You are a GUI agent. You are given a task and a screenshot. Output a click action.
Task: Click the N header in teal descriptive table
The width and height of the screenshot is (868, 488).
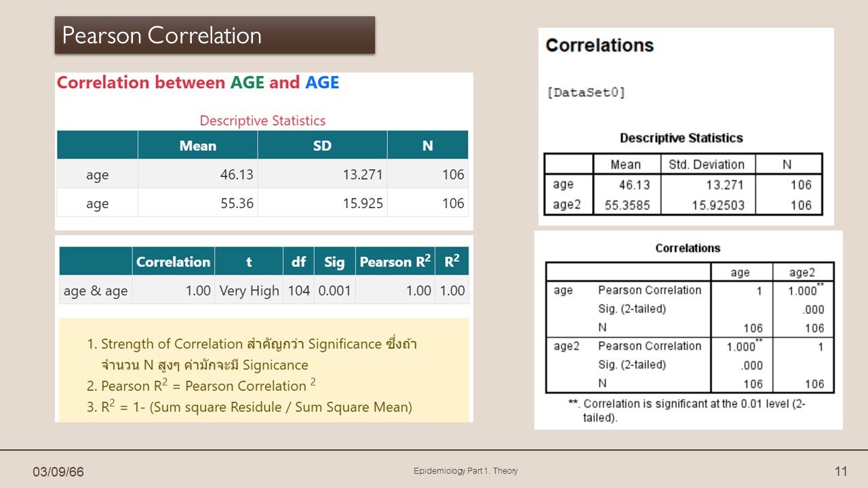[427, 146]
